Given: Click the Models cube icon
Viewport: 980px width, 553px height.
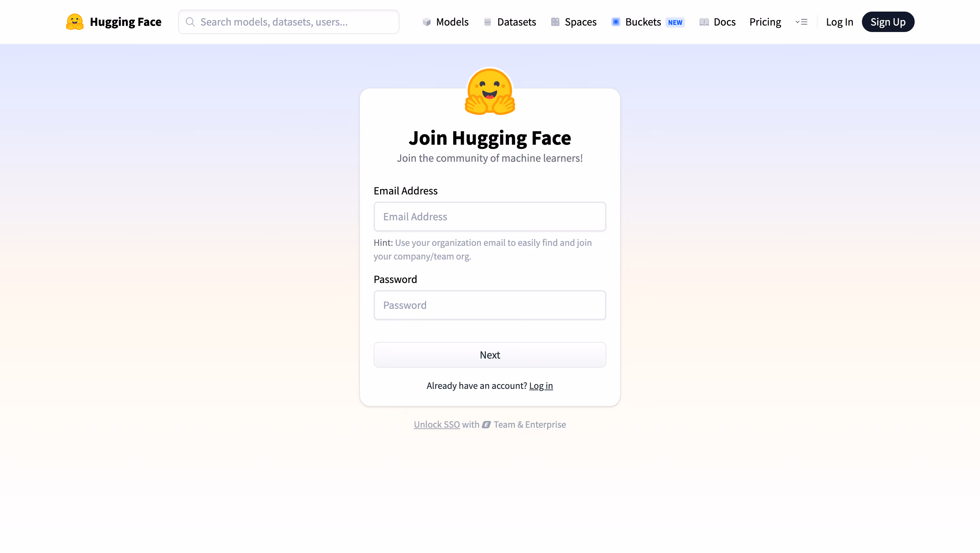Looking at the screenshot, I should click(x=427, y=22).
